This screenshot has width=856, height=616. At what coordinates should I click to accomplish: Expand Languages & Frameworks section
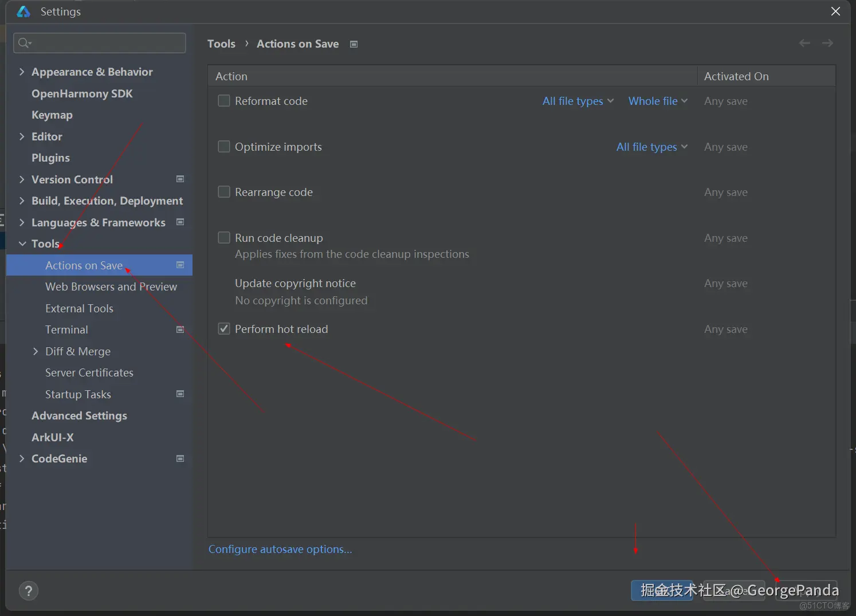tap(22, 222)
